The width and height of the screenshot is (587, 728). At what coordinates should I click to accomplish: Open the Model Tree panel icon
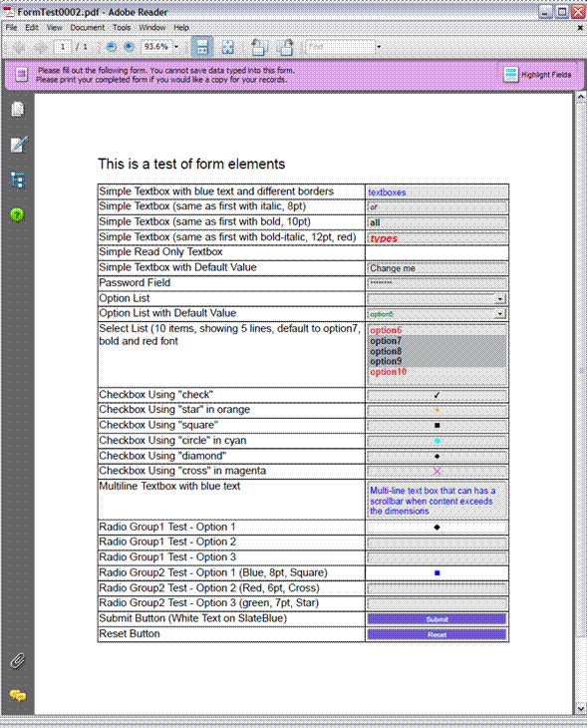tap(18, 181)
